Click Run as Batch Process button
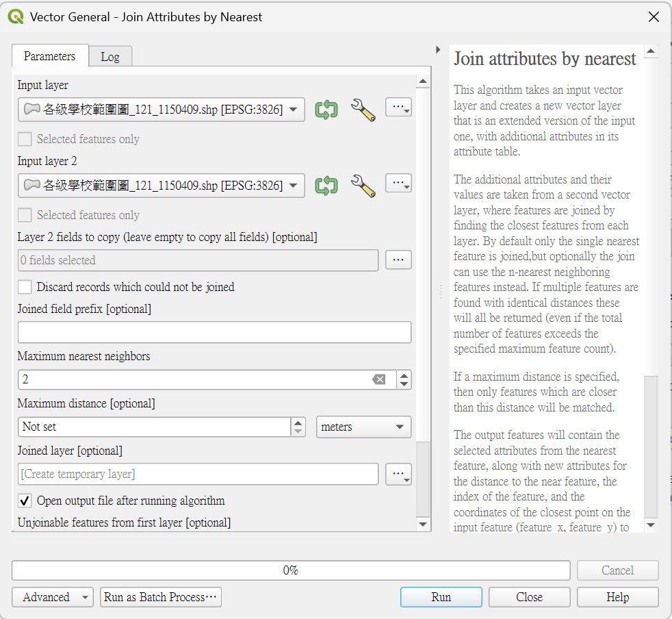This screenshot has width=672, height=619. pyautogui.click(x=161, y=597)
